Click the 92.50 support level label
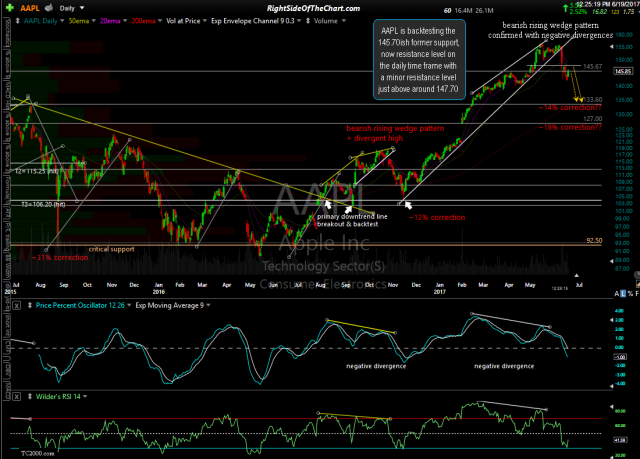Screen dimensions: 640x459 [x=594, y=240]
